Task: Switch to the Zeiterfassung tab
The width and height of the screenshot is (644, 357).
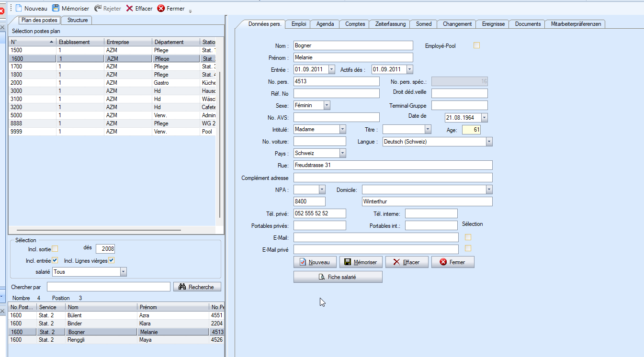Action: pyautogui.click(x=390, y=24)
